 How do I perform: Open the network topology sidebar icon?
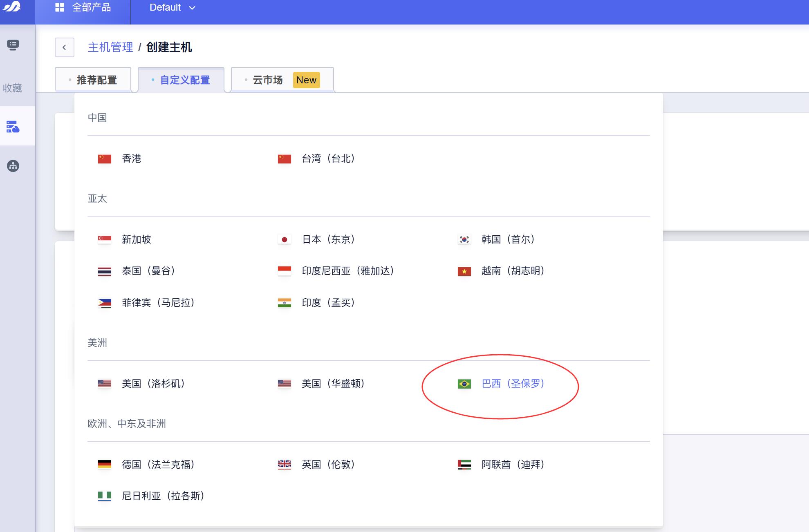(x=13, y=166)
